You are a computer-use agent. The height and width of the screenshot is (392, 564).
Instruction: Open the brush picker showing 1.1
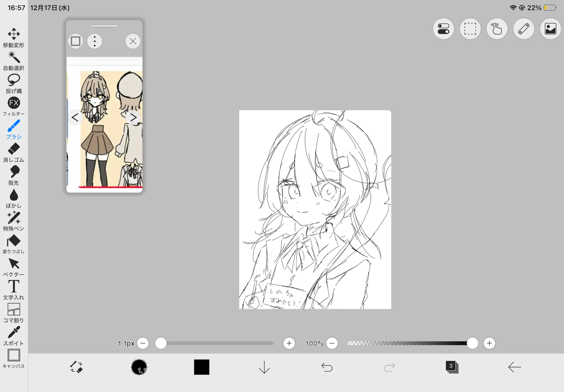[139, 367]
